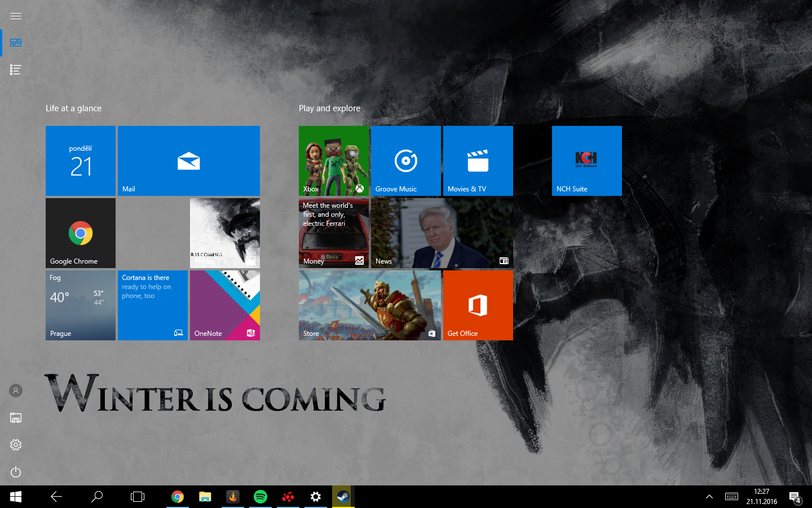Switch to the All apps list view

tap(16, 70)
